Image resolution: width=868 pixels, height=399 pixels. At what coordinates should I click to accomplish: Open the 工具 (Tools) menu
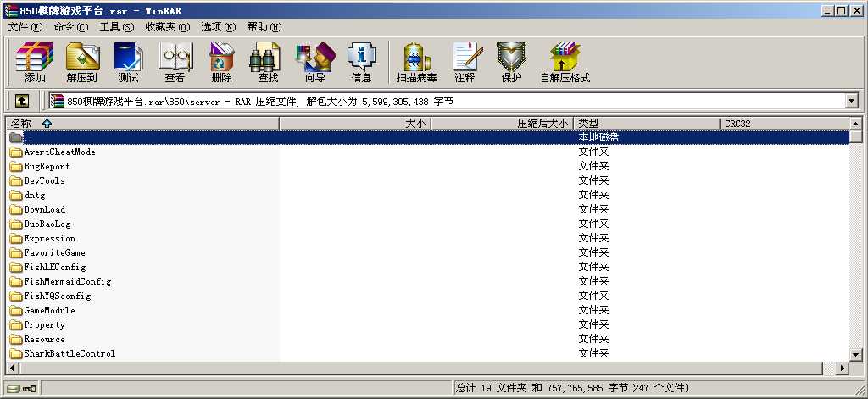[x=117, y=26]
